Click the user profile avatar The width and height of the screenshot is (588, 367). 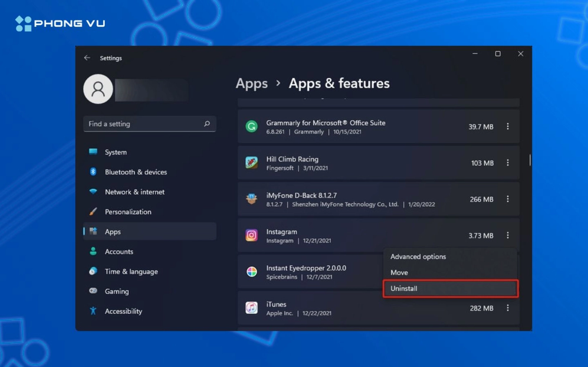click(98, 89)
